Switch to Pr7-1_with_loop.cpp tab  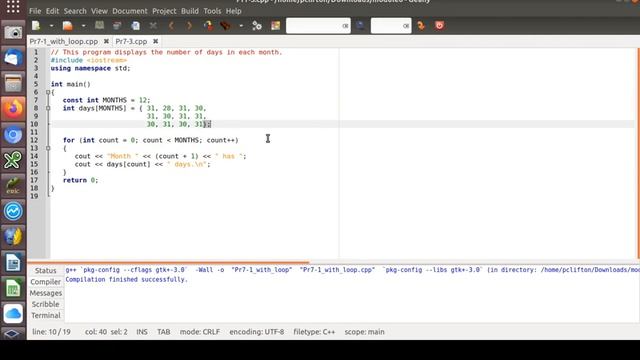64,41
